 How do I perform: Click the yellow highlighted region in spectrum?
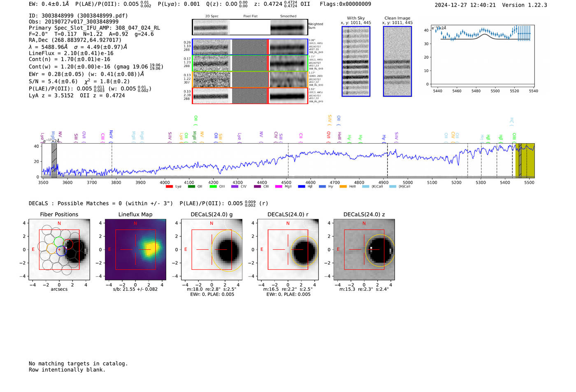click(525, 160)
